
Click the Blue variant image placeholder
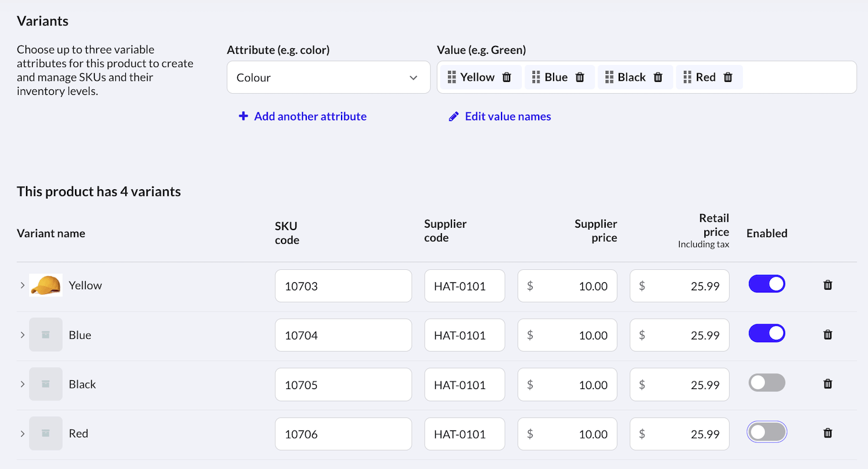[x=46, y=335]
